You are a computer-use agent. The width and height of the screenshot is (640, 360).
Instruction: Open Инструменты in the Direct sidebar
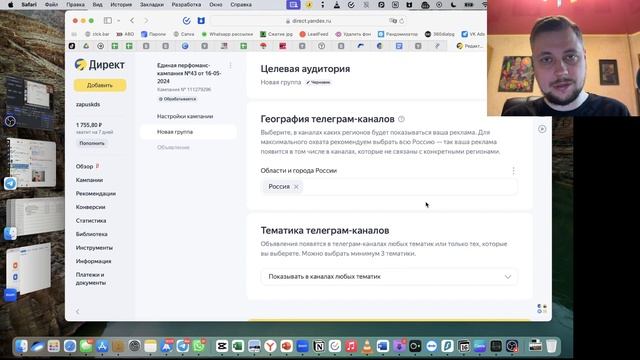click(94, 248)
